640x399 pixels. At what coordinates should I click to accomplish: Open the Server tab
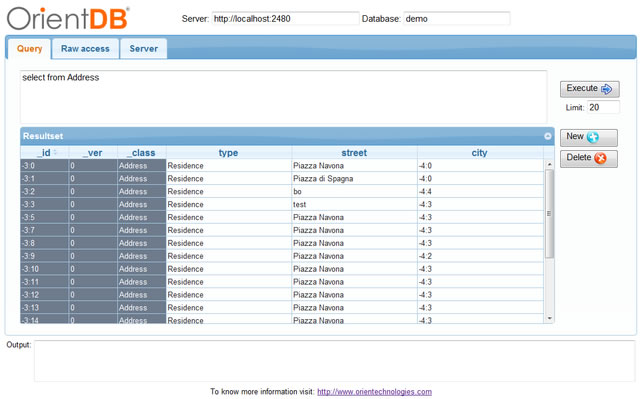tap(144, 49)
